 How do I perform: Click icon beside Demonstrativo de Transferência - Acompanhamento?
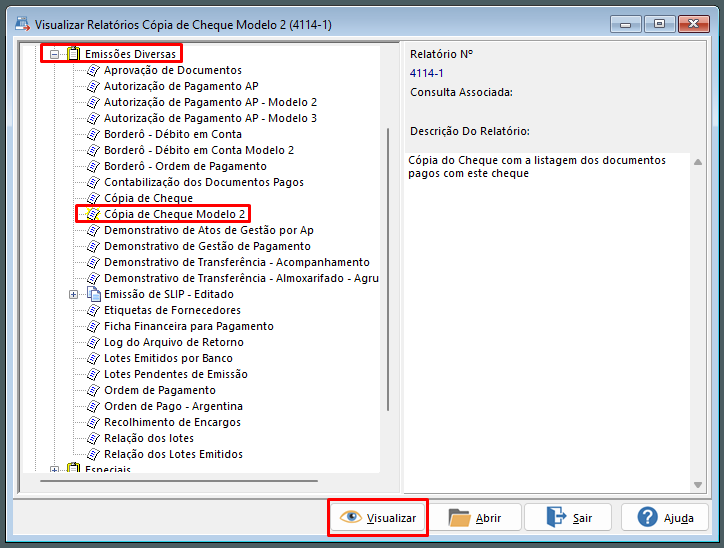click(x=94, y=262)
